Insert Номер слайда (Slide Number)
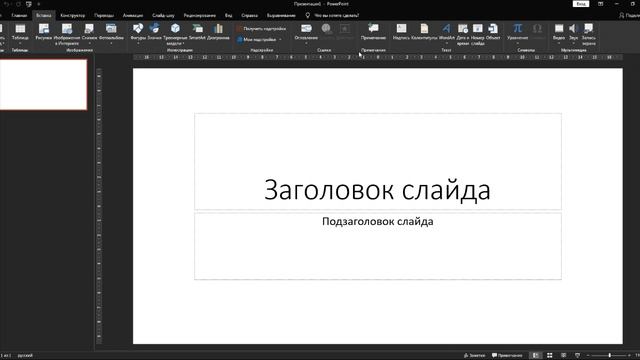The height and width of the screenshot is (360, 640). (x=478, y=33)
